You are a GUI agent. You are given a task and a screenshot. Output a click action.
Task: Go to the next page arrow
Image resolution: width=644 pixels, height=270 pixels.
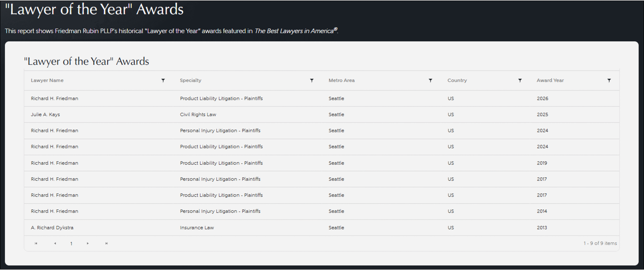(88, 243)
